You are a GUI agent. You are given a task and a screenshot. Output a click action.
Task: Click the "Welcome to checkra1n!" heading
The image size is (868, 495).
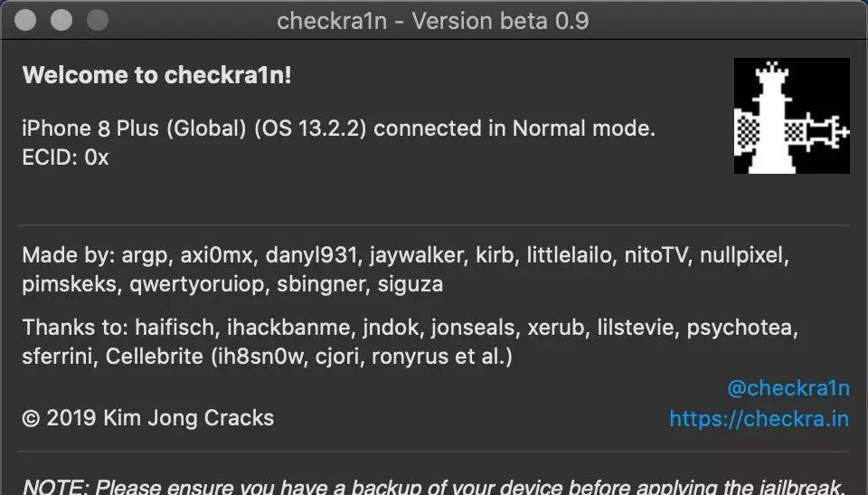click(x=156, y=75)
